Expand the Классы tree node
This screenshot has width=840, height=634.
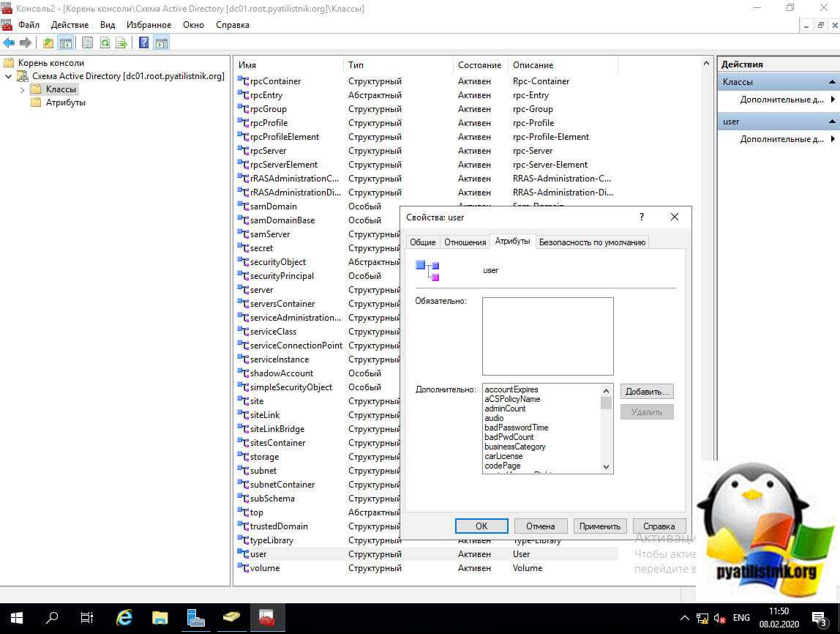pyautogui.click(x=22, y=90)
